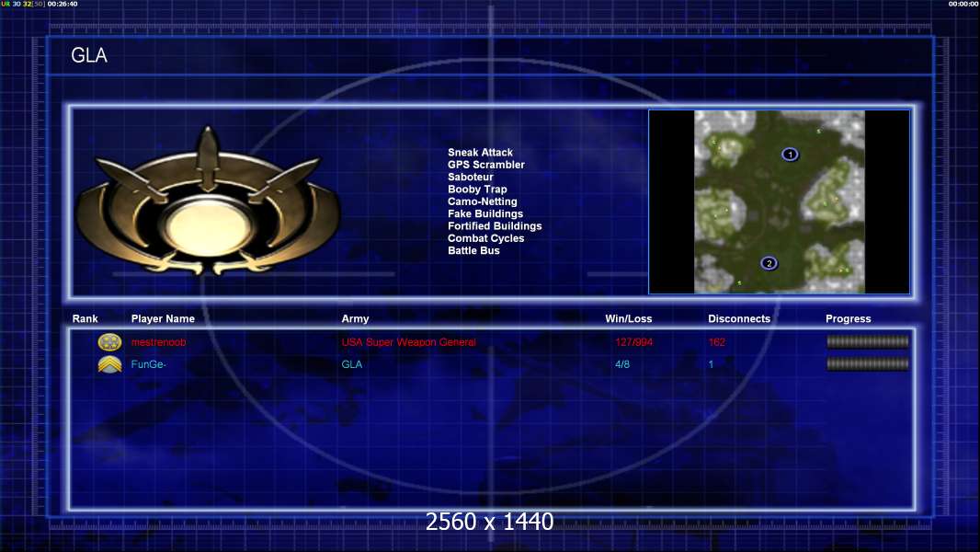Click the 00:26:40 timer readout

click(63, 4)
